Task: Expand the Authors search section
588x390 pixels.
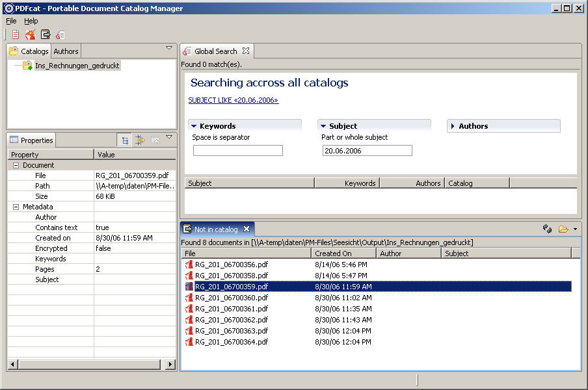Action: [453, 126]
